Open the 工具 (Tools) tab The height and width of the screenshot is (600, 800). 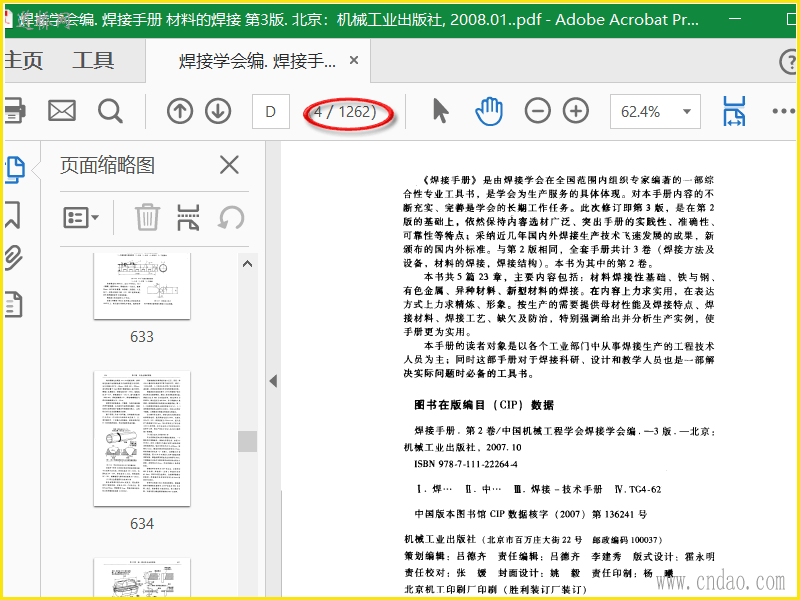[x=93, y=61]
